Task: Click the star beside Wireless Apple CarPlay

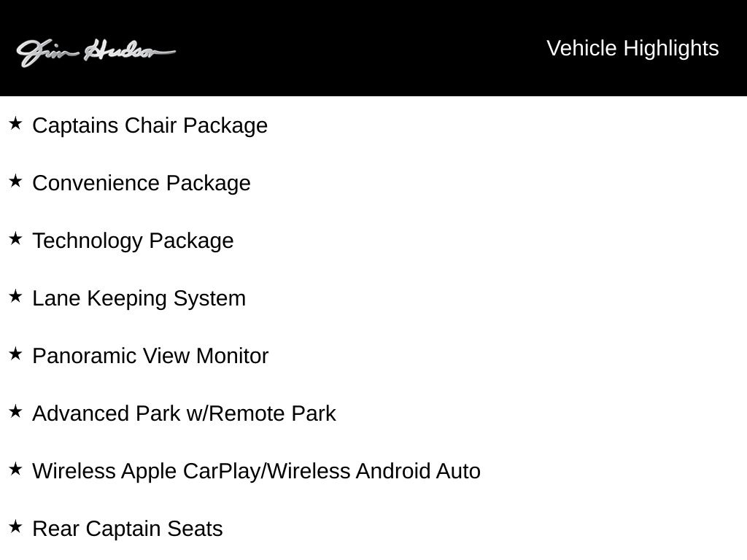Action: 15,469
